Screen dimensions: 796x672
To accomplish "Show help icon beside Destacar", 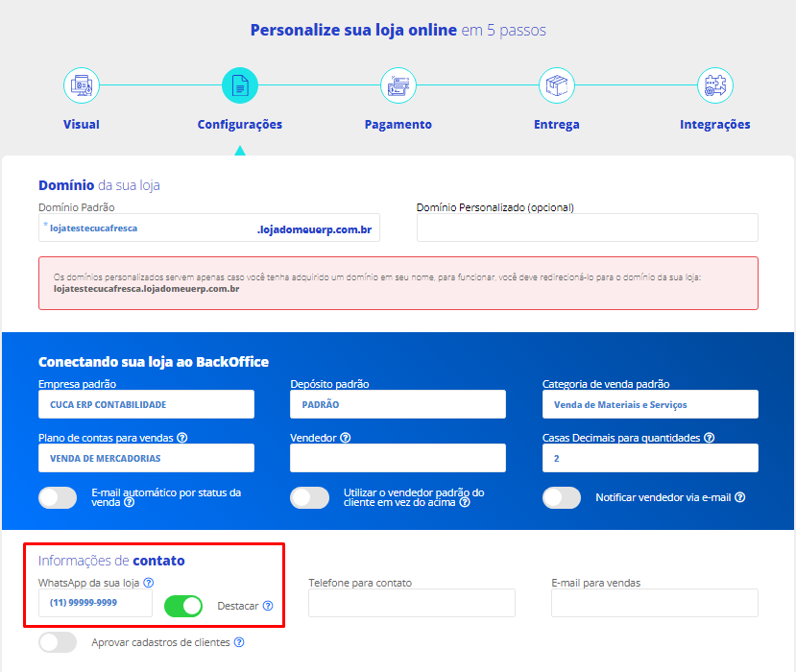I will [x=268, y=606].
